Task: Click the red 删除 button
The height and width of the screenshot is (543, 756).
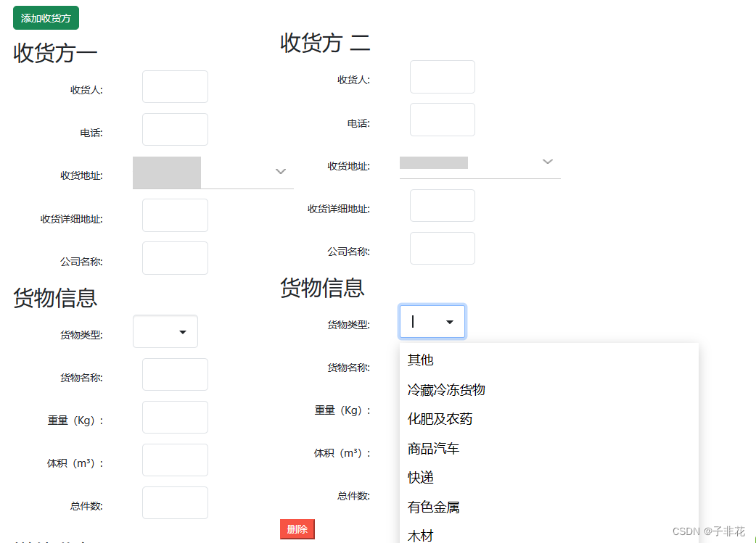Action: tap(297, 529)
